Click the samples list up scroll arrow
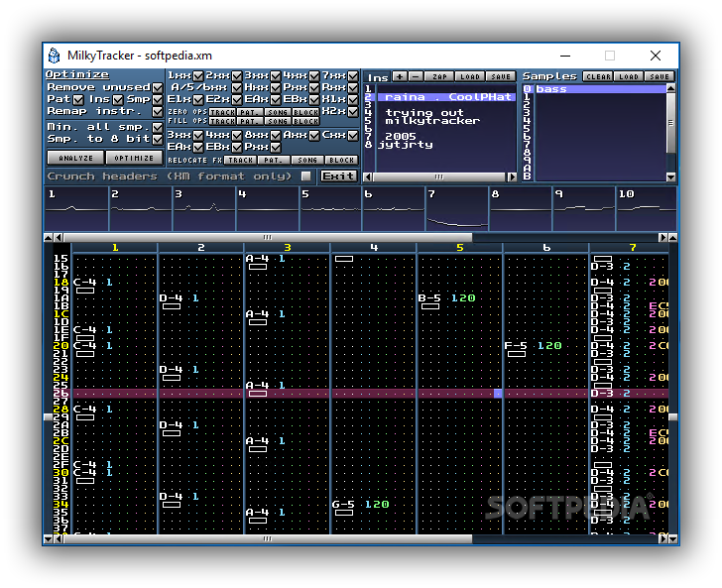722x588 pixels. click(x=670, y=87)
